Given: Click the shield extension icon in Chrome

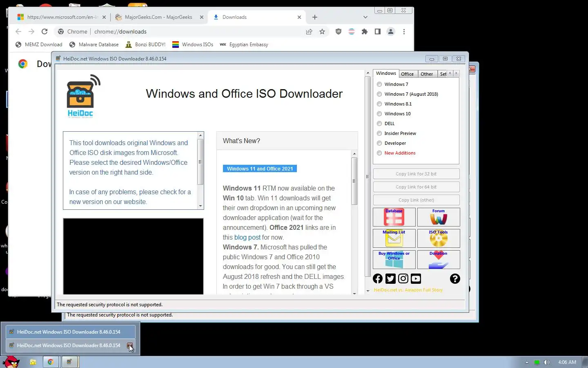Looking at the screenshot, I should coord(338,31).
